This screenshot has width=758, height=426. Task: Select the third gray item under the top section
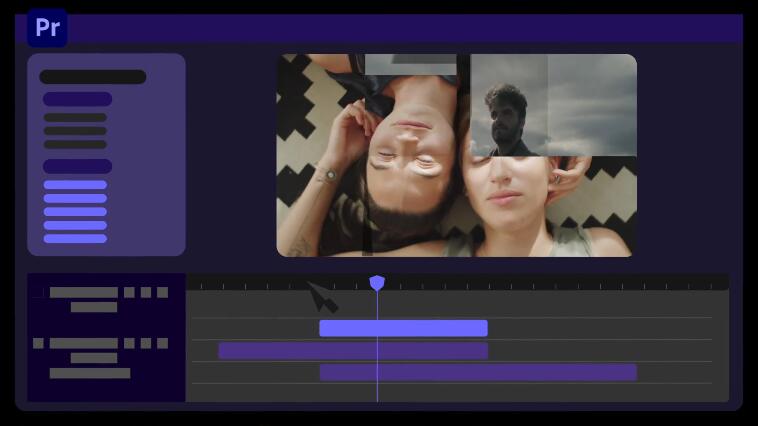click(x=75, y=144)
